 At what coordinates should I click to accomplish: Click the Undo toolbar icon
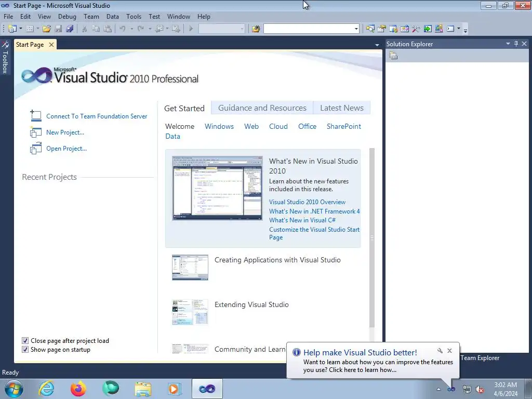point(123,29)
